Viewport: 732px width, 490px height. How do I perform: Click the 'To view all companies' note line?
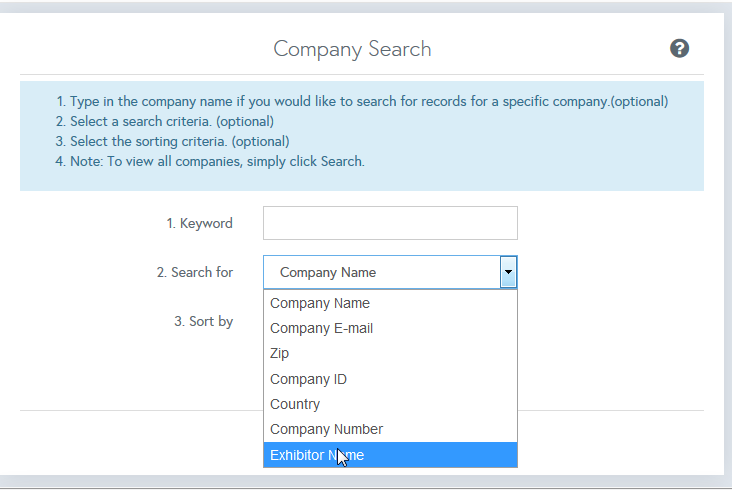click(x=210, y=161)
